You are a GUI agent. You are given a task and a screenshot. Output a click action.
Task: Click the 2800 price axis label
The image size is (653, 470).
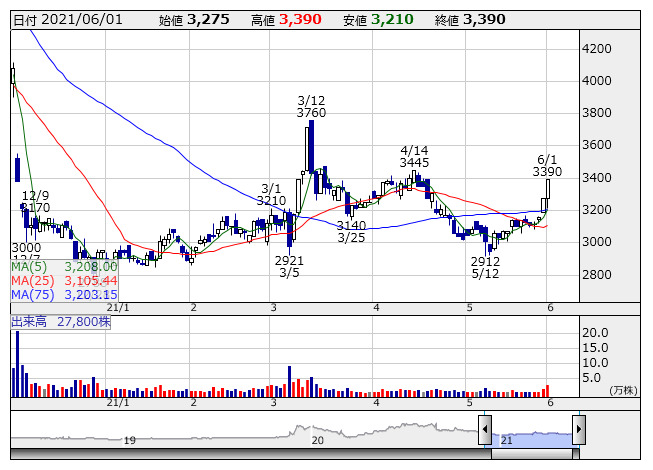click(x=596, y=274)
